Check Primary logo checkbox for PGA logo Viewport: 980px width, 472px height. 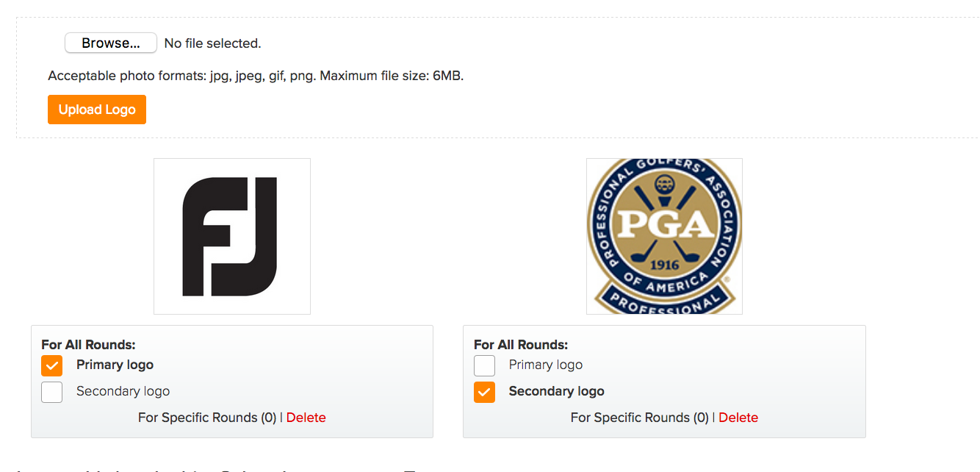tap(484, 365)
